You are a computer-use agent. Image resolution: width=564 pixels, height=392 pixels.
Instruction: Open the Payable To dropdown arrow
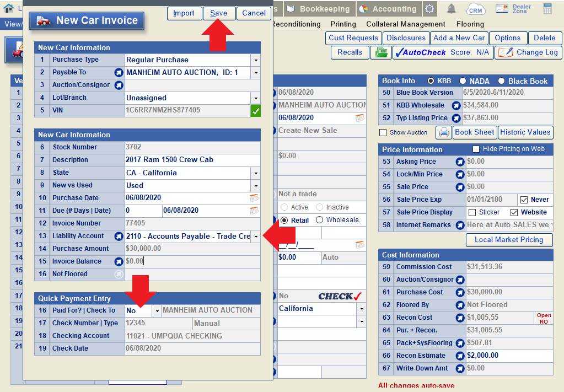[256, 73]
